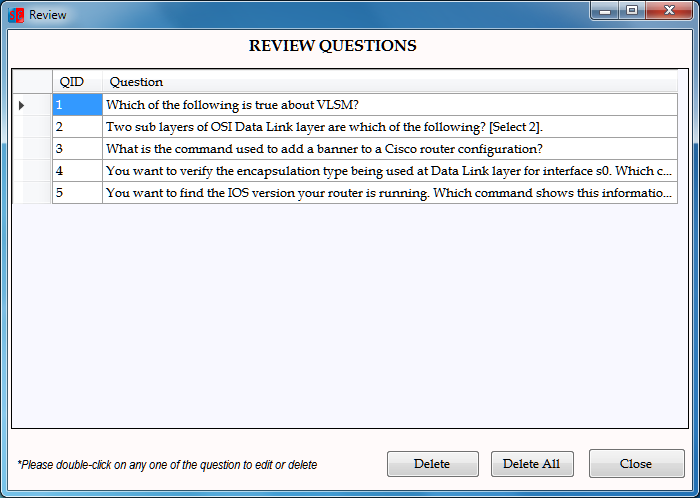Image resolution: width=700 pixels, height=498 pixels.
Task: Click the Review app icon in the title bar
Action: point(16,15)
